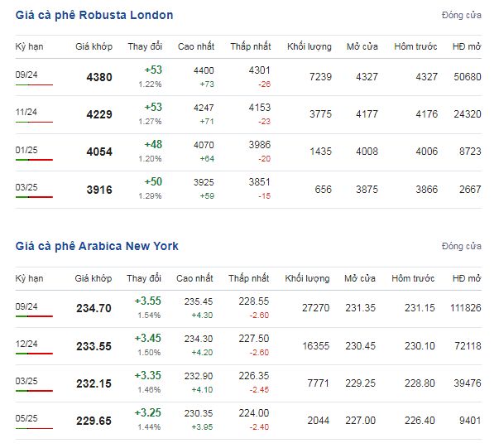
Task: Click HĐ mở header in Robusta table
Action: (467, 46)
